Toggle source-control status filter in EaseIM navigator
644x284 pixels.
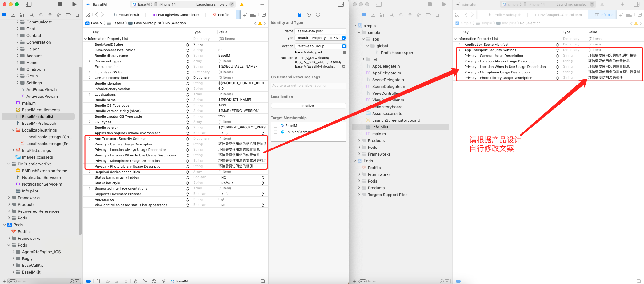77,281
